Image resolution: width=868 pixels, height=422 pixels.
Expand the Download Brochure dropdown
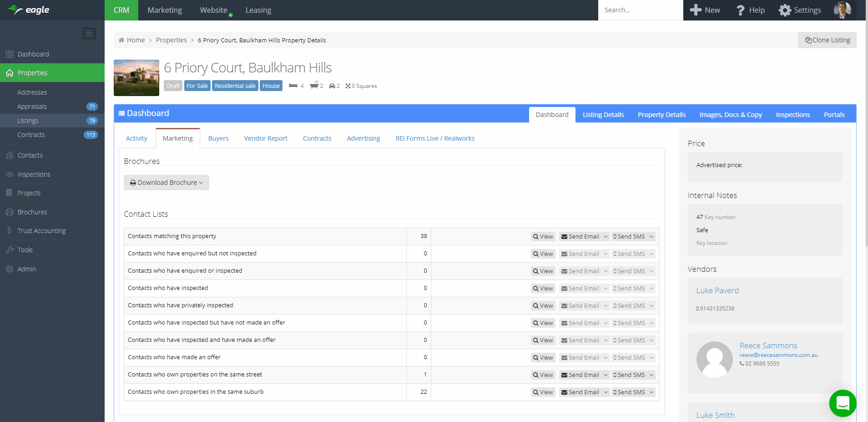point(167,183)
